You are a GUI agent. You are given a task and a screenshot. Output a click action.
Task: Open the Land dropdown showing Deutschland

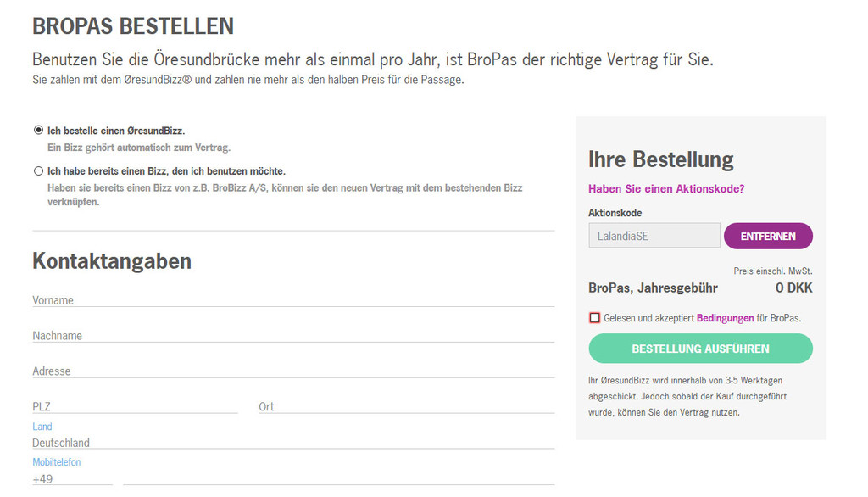click(293, 443)
